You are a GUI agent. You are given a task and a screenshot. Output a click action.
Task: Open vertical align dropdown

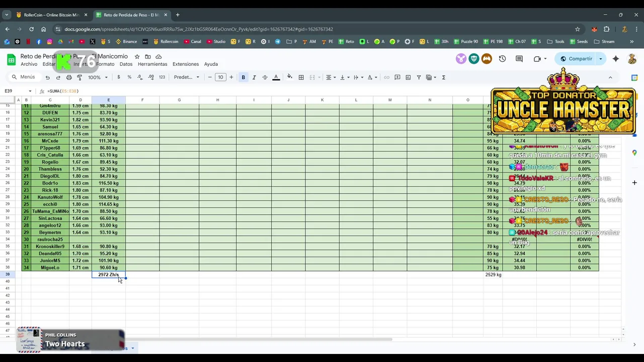click(344, 77)
